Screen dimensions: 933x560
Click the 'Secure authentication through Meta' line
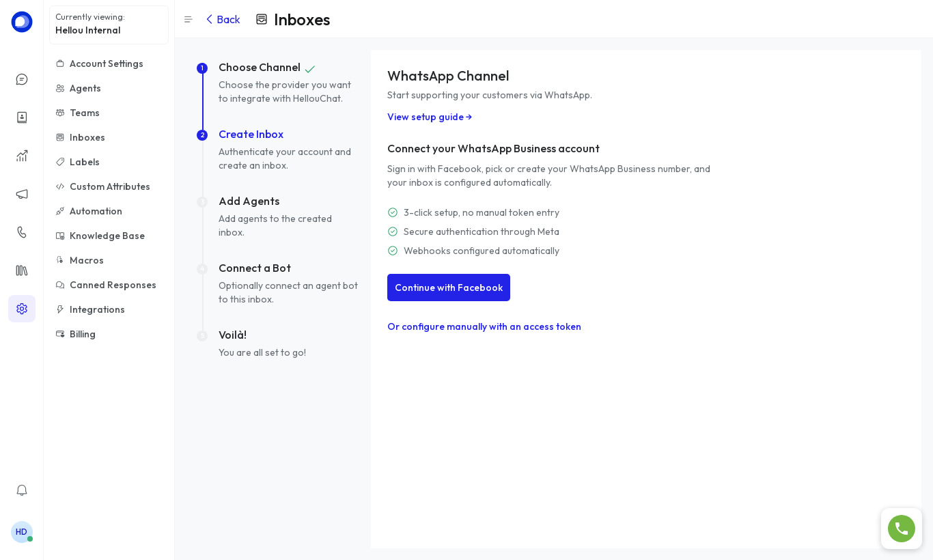(482, 232)
